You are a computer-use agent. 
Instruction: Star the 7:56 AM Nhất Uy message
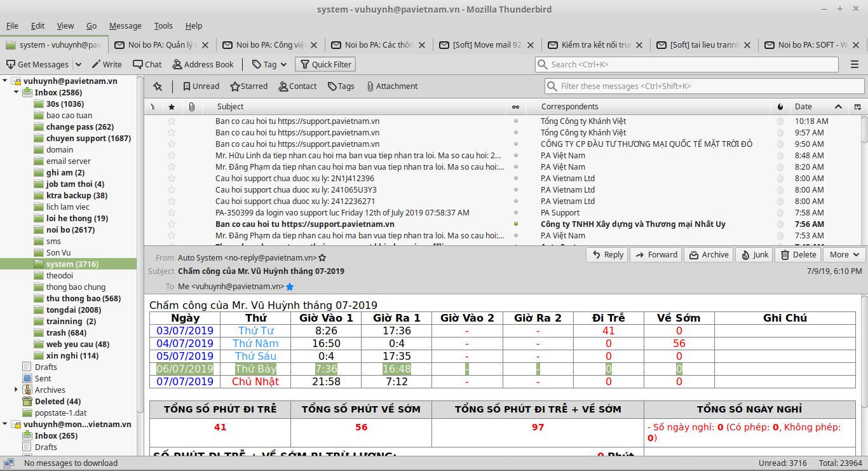click(171, 224)
